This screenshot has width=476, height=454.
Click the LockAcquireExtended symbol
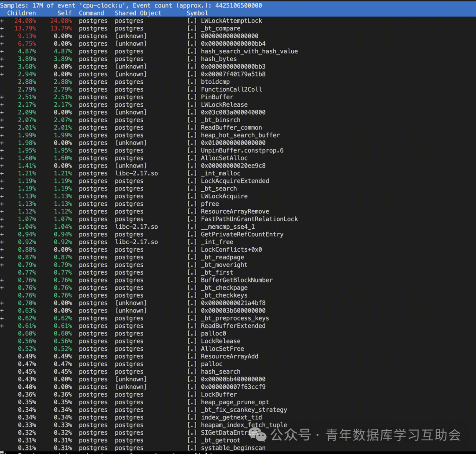coord(235,181)
